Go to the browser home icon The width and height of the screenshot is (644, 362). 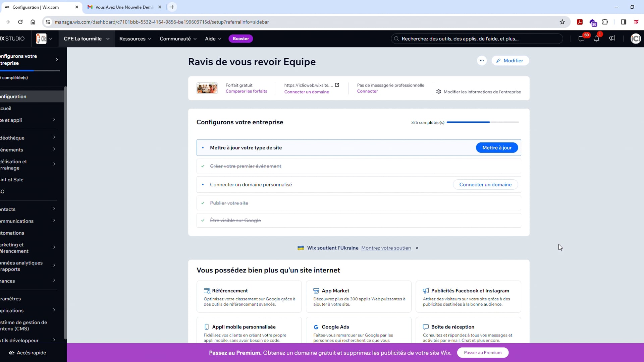pyautogui.click(x=33, y=22)
